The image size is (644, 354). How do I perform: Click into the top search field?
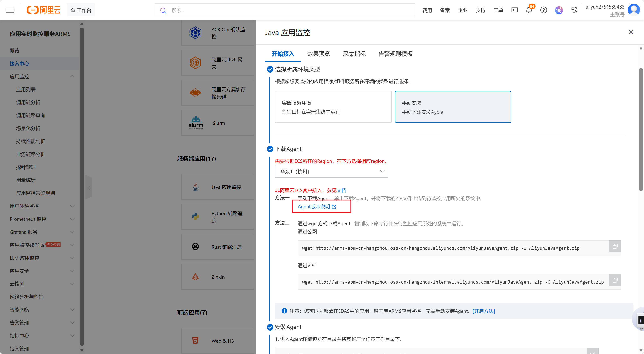coord(285,10)
